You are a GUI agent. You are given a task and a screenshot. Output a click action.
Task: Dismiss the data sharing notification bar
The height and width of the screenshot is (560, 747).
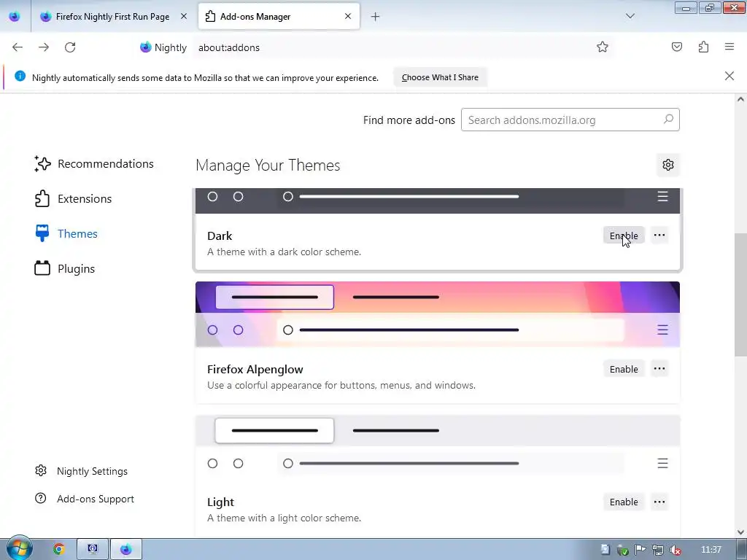tap(729, 76)
